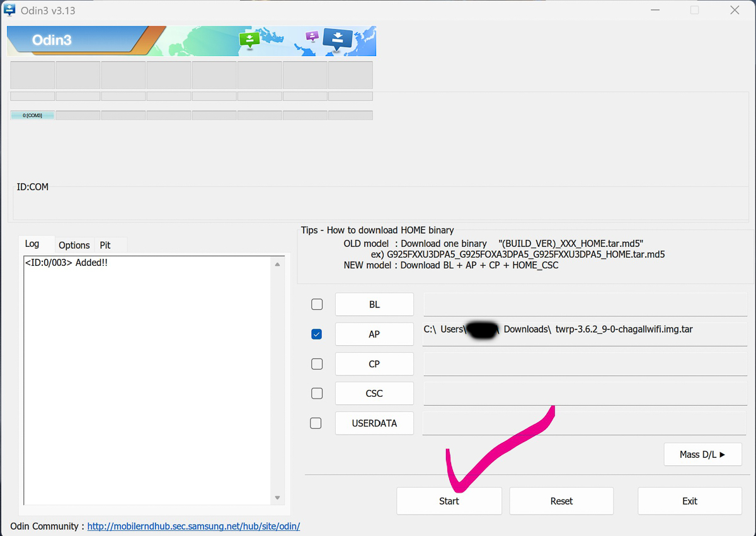Click the empty CP file path field
The width and height of the screenshot is (756, 536).
(x=585, y=364)
